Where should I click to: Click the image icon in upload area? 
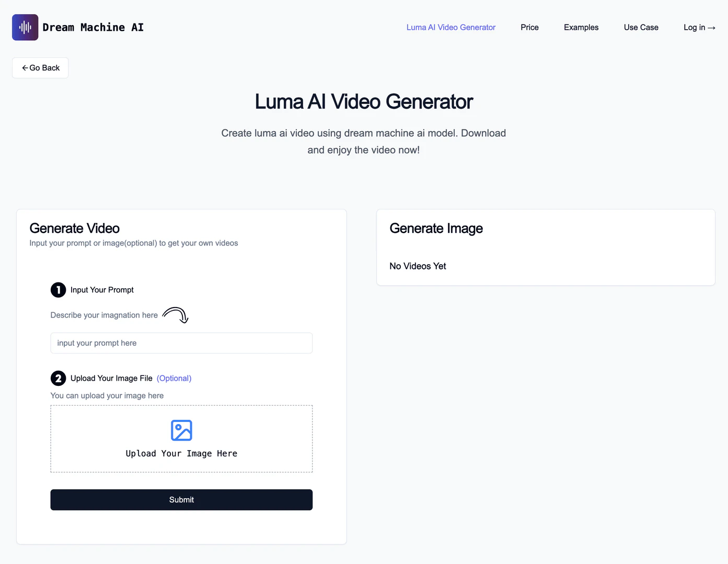tap(181, 430)
